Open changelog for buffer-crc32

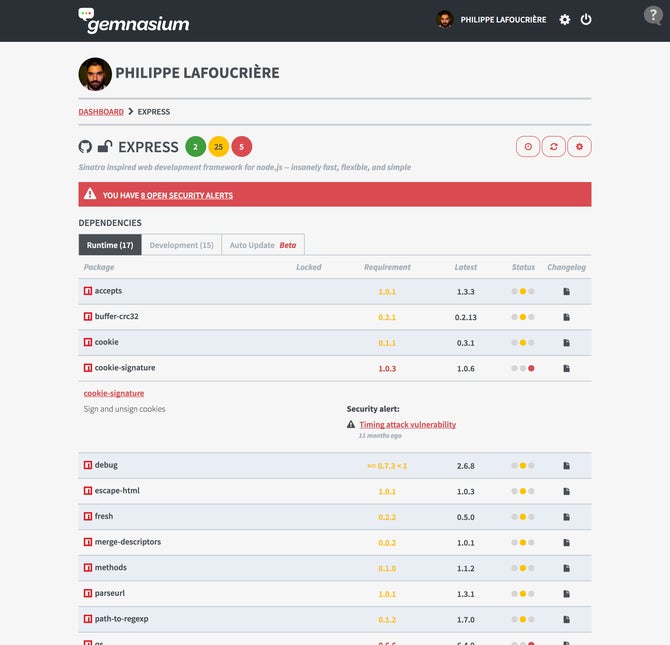[566, 317]
